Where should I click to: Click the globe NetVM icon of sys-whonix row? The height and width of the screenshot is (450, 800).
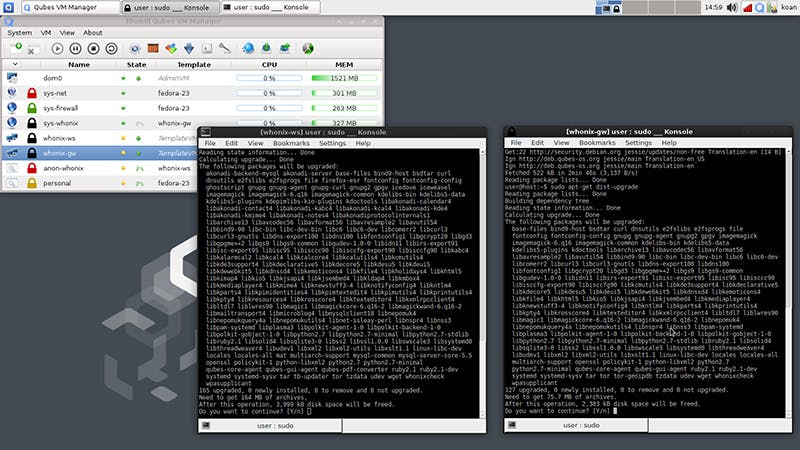[12, 123]
